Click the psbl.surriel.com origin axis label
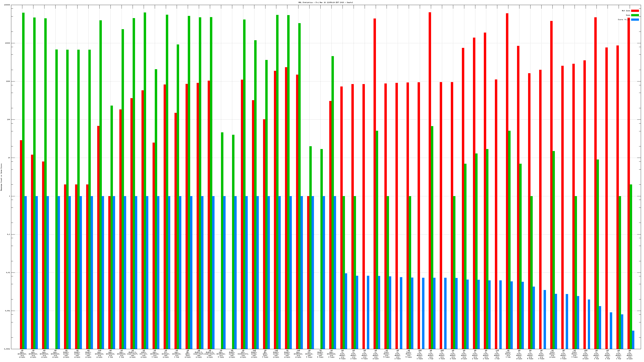The width and height of the screenshot is (644, 362). pos(143,354)
